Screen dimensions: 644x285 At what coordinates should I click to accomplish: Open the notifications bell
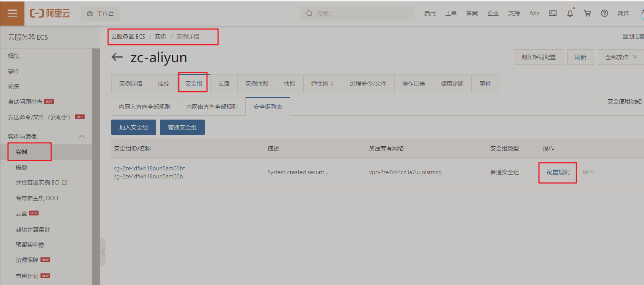click(x=570, y=13)
